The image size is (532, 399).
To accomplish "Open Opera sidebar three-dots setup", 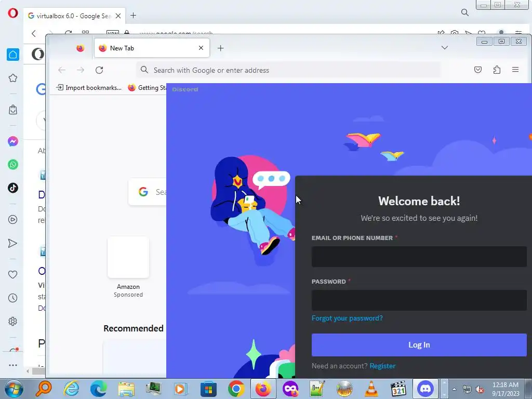I will coord(13,365).
